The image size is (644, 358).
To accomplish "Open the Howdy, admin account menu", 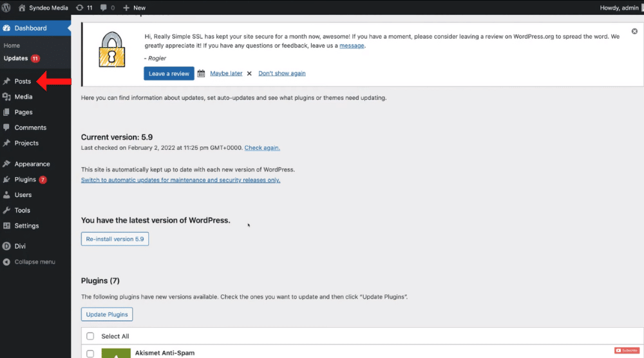I will tap(621, 7).
